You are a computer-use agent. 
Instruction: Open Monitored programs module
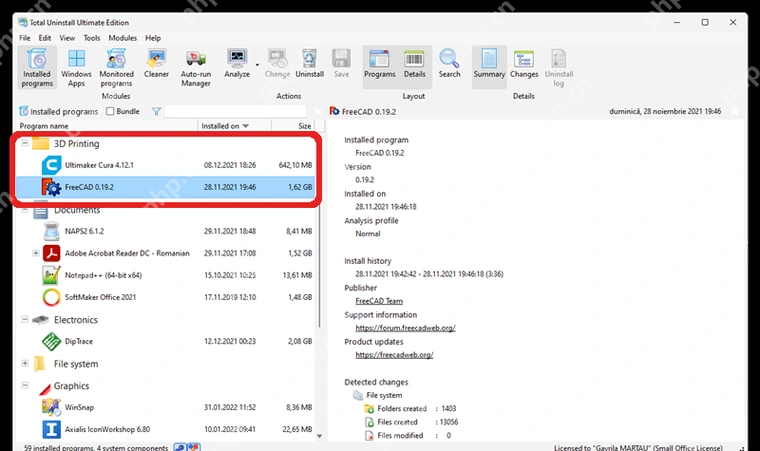pos(116,68)
